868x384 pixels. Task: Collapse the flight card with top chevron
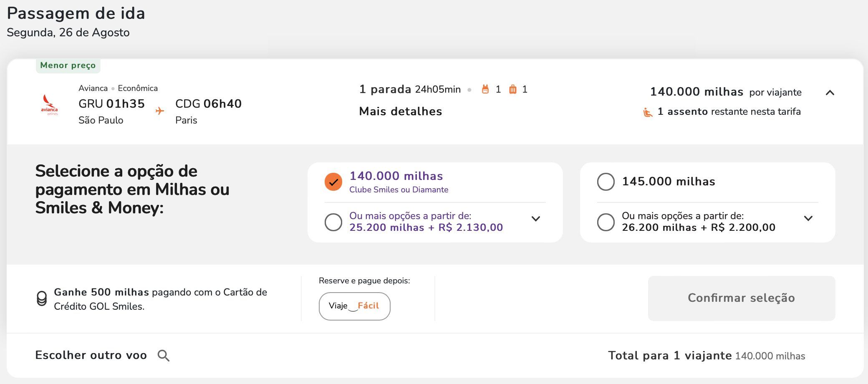pyautogui.click(x=830, y=93)
